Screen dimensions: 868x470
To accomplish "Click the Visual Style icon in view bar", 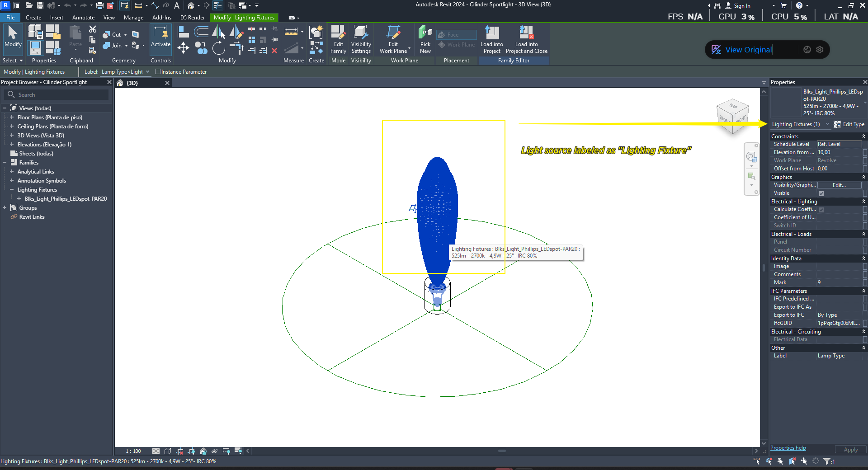I will click(168, 451).
